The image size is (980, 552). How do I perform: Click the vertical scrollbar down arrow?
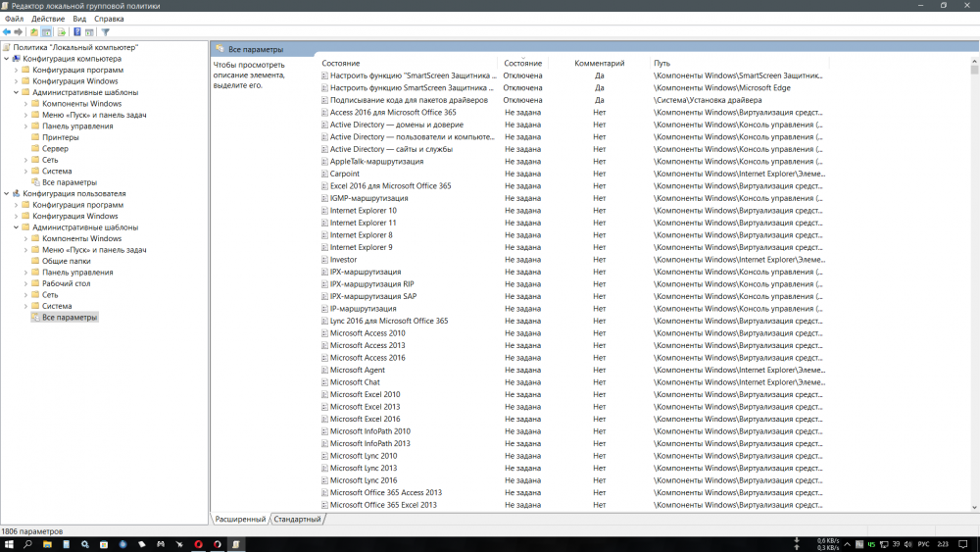974,508
